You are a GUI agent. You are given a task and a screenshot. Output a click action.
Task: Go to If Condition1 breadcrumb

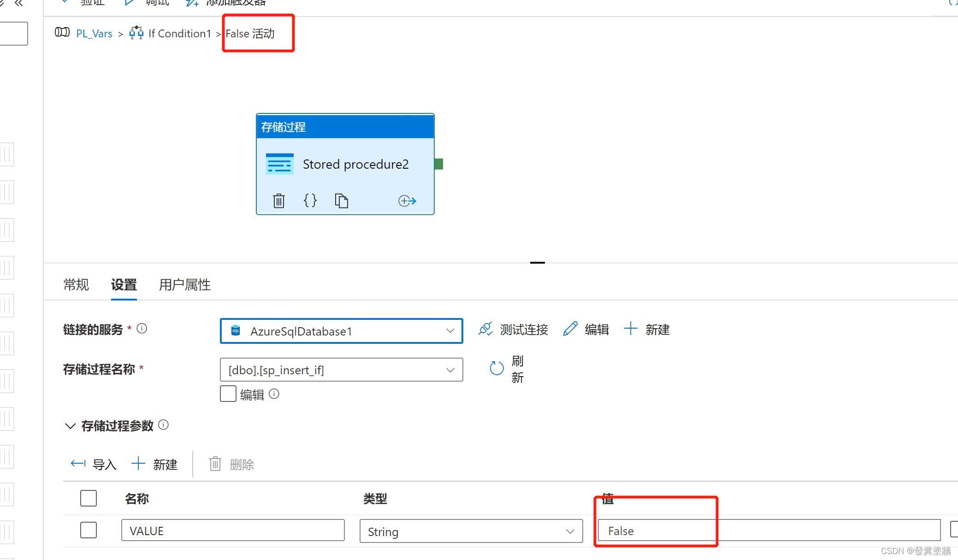click(x=180, y=34)
